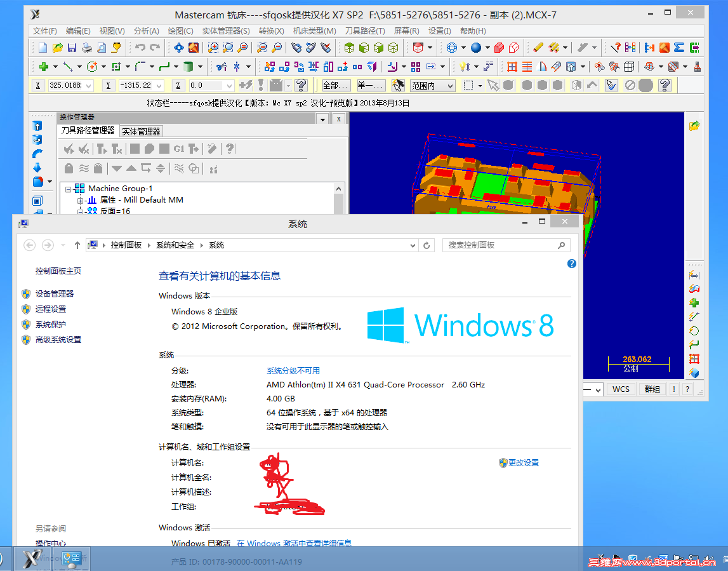Click the G1 post icon in operations manager
The height and width of the screenshot is (571, 728).
tap(179, 149)
